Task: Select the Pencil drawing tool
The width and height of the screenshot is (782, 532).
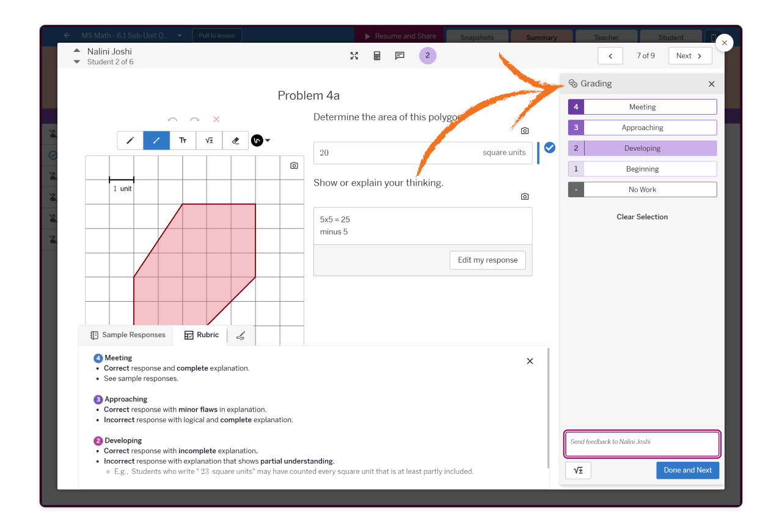Action: click(130, 140)
